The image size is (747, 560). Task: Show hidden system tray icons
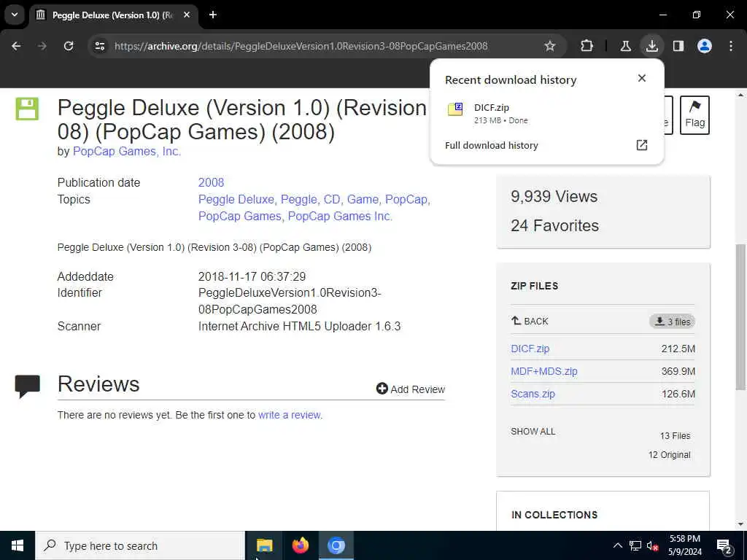point(617,545)
